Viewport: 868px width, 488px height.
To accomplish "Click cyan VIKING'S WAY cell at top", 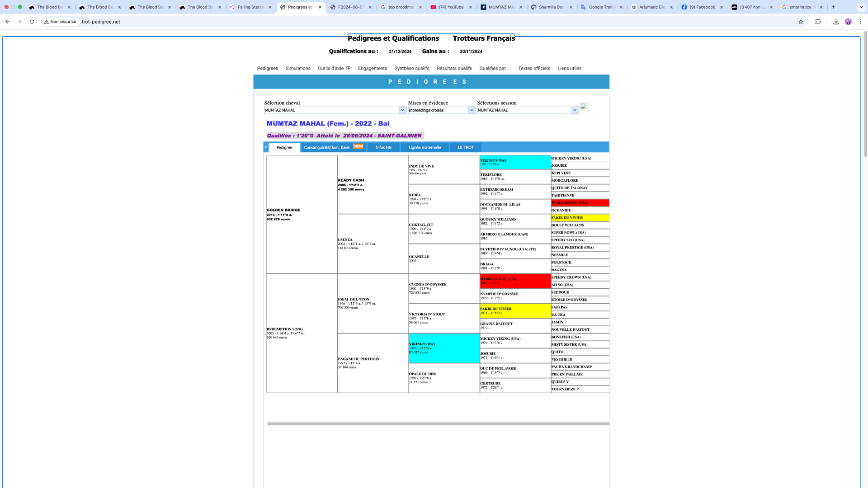I will click(x=515, y=162).
